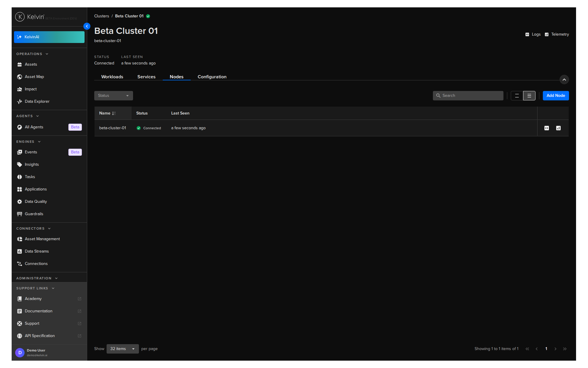Select the Nodes tab
Image resolution: width=588 pixels, height=368 pixels.
(x=177, y=77)
